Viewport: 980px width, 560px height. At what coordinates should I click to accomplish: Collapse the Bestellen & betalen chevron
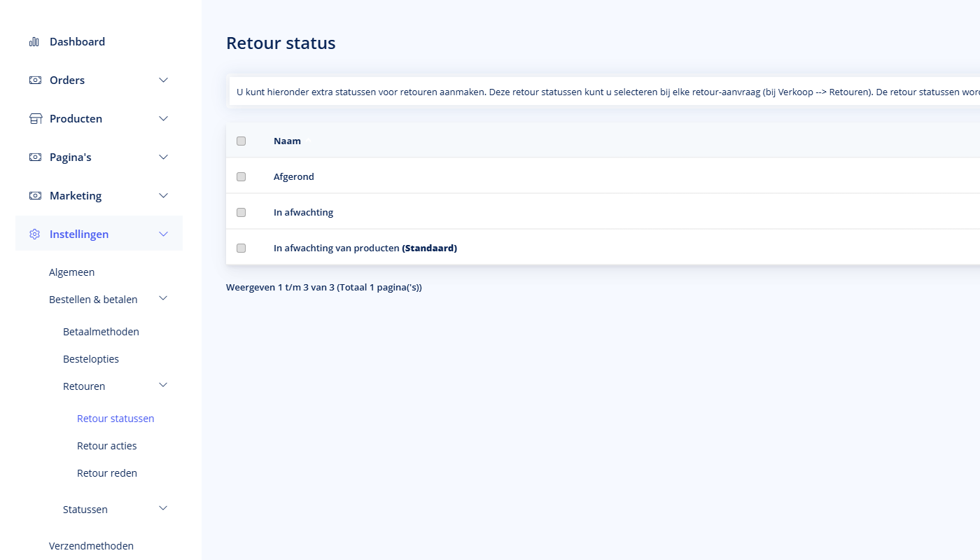pyautogui.click(x=163, y=298)
